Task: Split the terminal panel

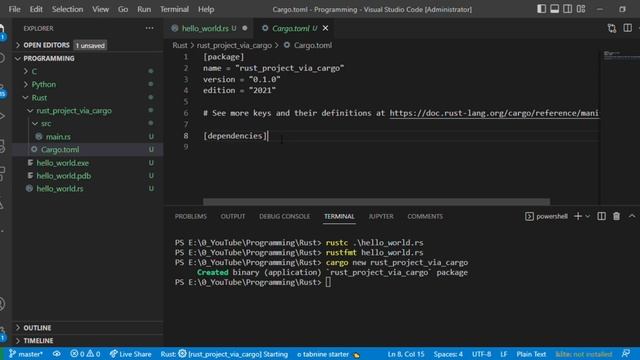Action: coord(601,216)
